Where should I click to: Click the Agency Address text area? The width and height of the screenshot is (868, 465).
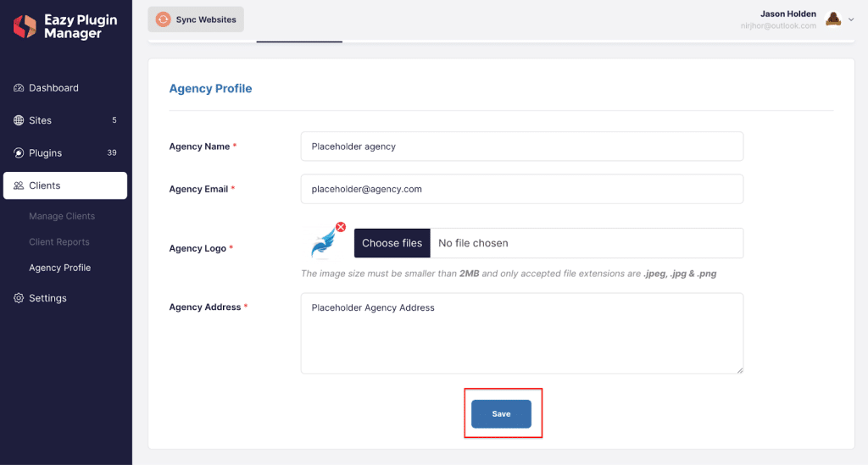(522, 334)
